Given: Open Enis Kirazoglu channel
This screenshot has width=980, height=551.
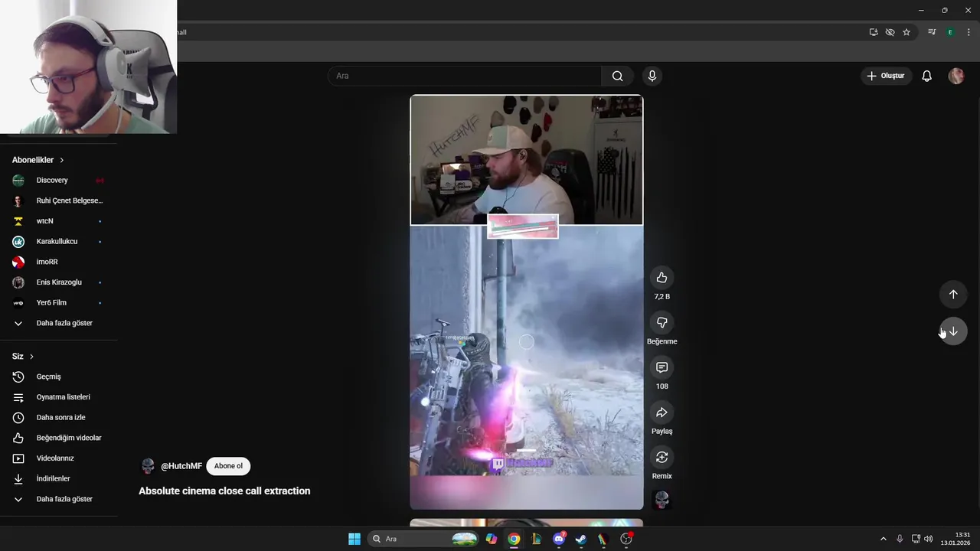Looking at the screenshot, I should point(58,282).
